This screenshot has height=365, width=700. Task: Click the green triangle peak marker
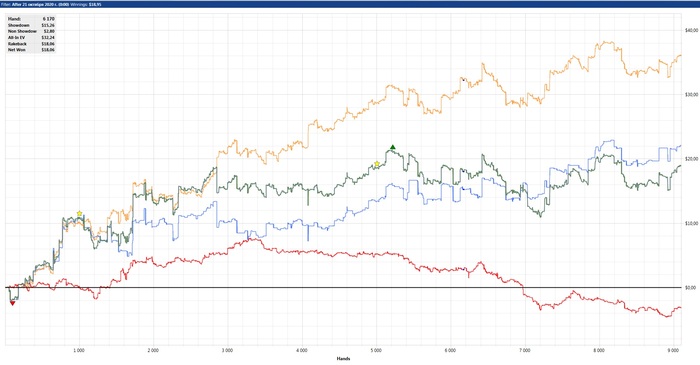point(392,147)
